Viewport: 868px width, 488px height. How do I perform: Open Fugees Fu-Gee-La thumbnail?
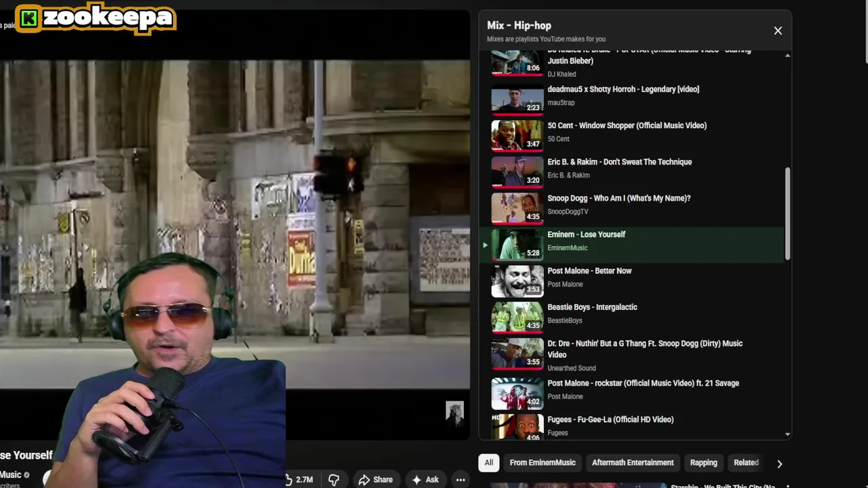[517, 427]
